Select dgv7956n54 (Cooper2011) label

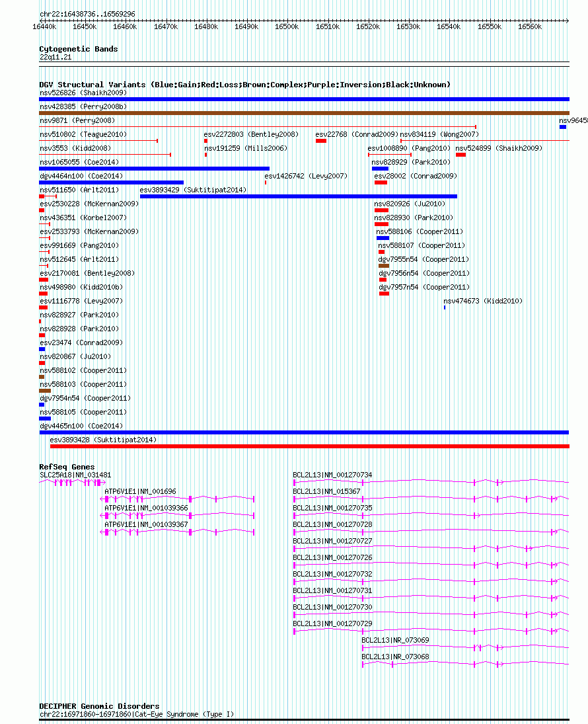point(424,273)
